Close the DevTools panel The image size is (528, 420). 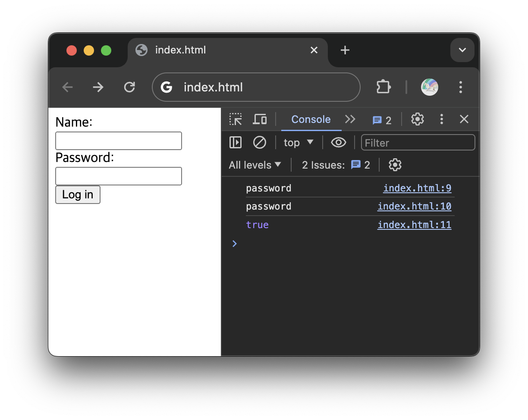(464, 119)
